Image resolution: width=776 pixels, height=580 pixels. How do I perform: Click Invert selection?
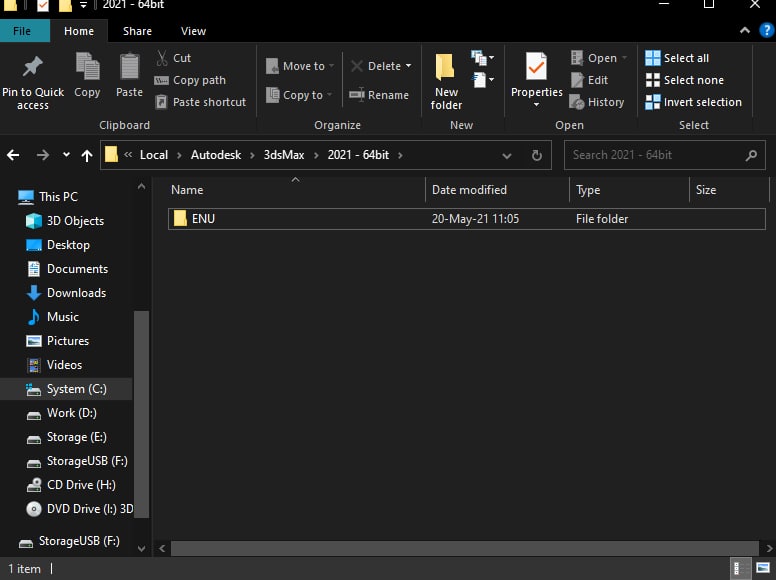tap(693, 102)
